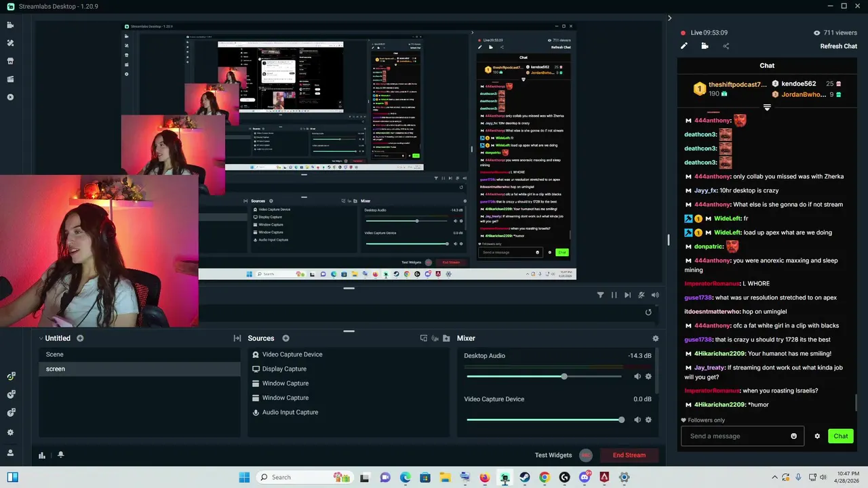Open Google Chrome from the taskbar
The height and width of the screenshot is (488, 868).
(x=544, y=477)
